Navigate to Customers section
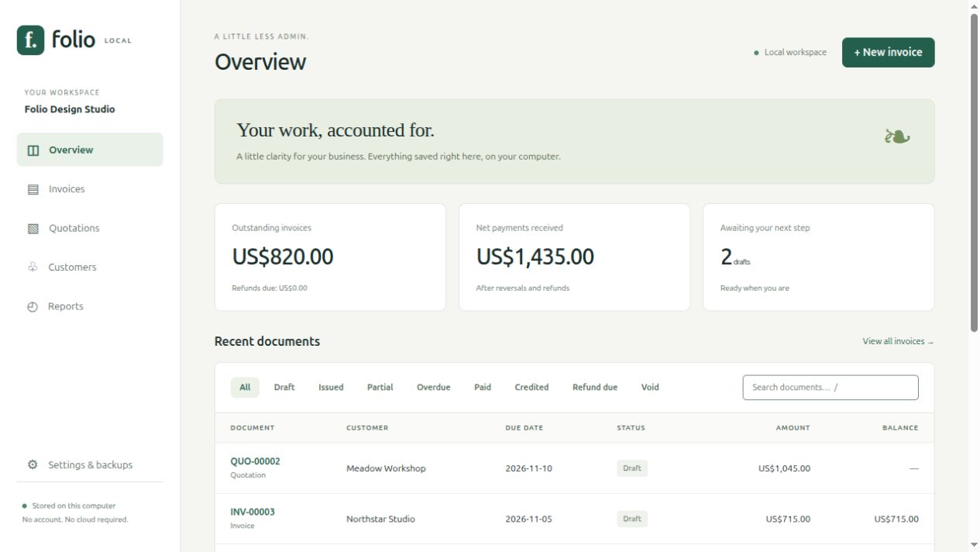The height and width of the screenshot is (552, 980). (90, 267)
